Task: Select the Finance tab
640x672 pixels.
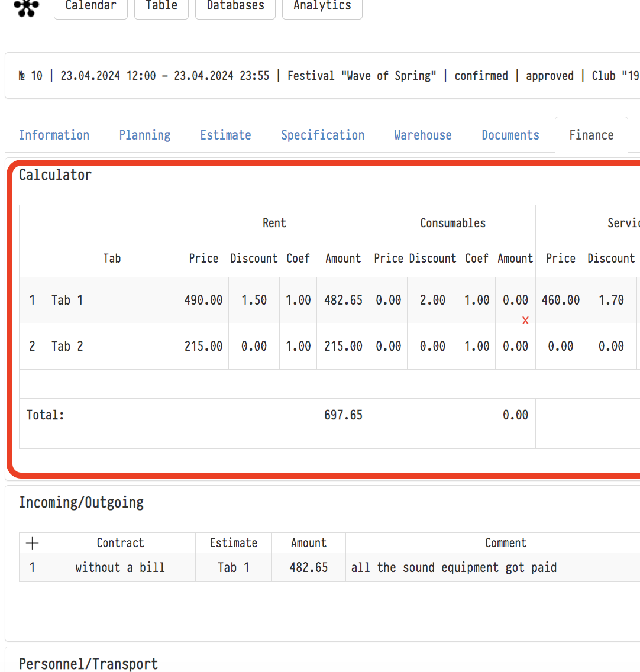Action: (591, 135)
